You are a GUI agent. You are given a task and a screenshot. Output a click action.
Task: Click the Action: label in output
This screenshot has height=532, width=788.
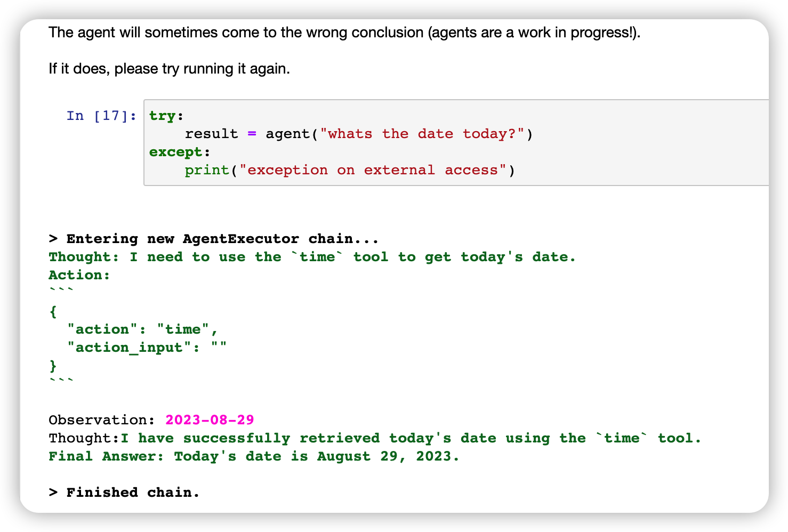[79, 275]
